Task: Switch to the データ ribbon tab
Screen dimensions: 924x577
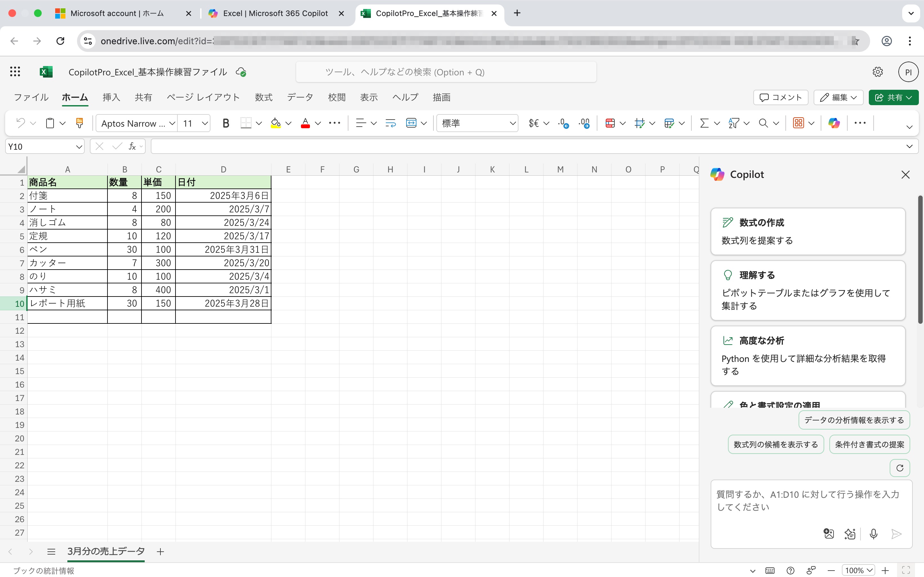Action: tap(300, 97)
